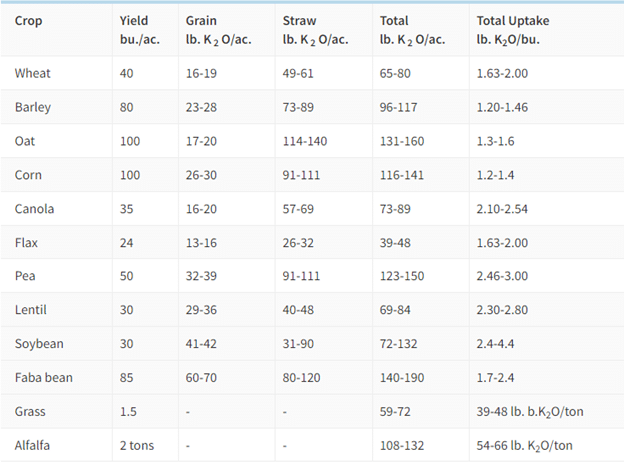This screenshot has height=465, width=624.
Task: Click the Lentil row label
Action: (x=33, y=310)
